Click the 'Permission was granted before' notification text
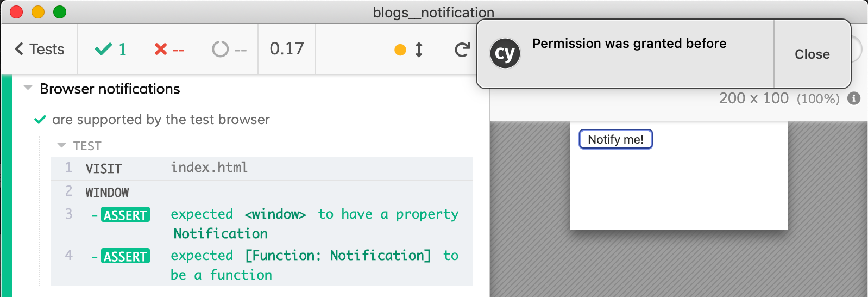This screenshot has height=297, width=868. coord(629,44)
